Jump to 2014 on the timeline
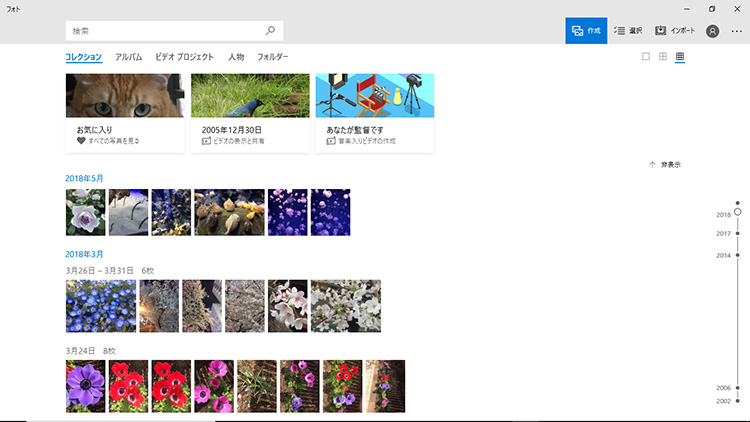 point(724,256)
